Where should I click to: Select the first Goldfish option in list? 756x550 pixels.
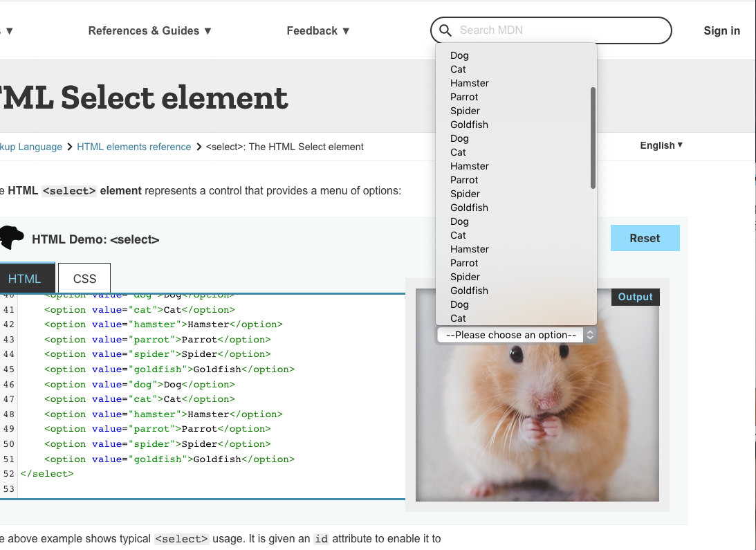469,125
